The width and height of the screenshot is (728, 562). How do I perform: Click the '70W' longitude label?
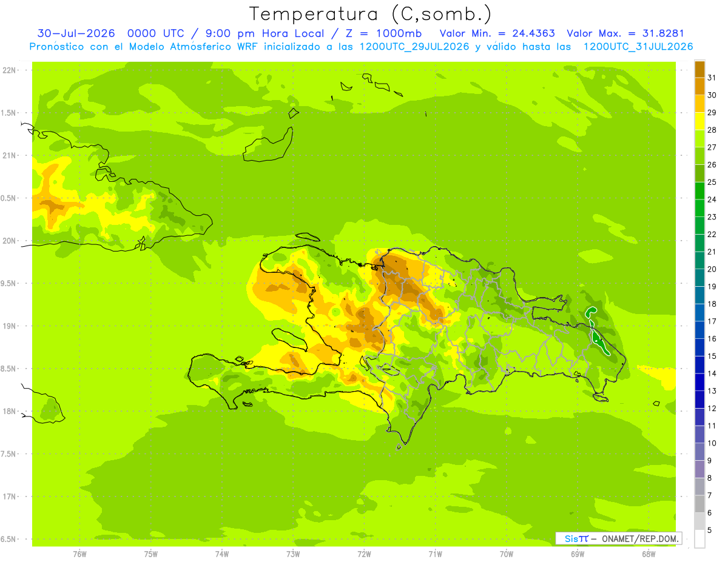[x=507, y=554]
